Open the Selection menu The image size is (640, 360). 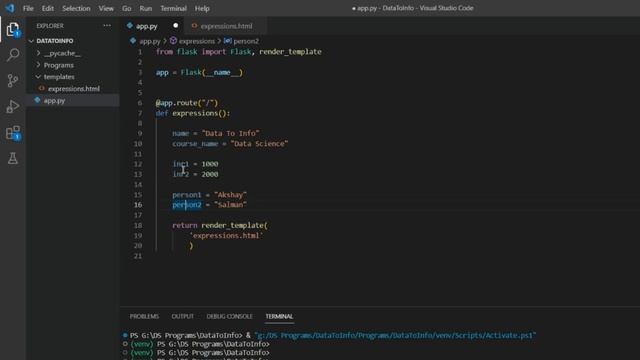[x=76, y=8]
